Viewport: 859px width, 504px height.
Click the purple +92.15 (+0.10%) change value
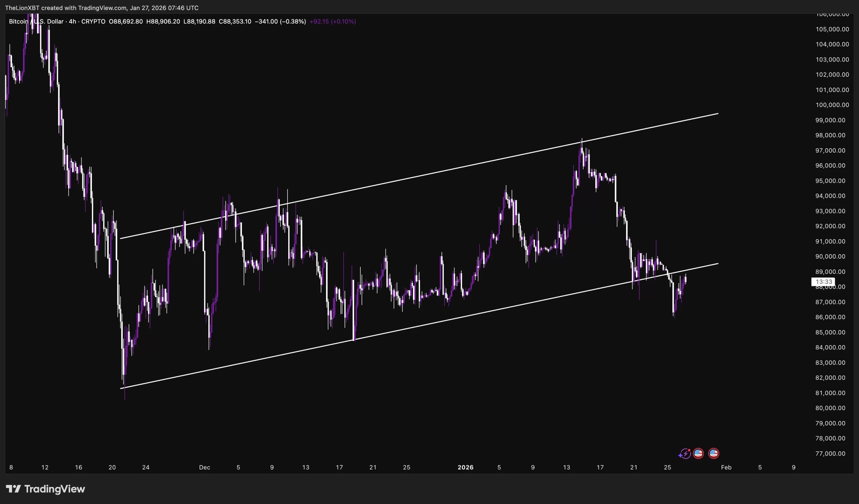[333, 21]
